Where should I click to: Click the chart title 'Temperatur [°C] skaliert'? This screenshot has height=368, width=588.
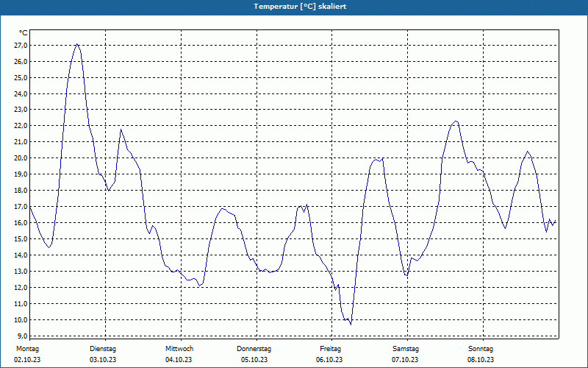pos(300,7)
